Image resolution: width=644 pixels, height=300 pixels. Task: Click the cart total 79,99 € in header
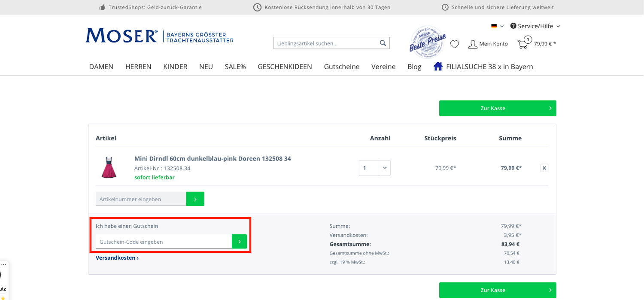click(545, 43)
